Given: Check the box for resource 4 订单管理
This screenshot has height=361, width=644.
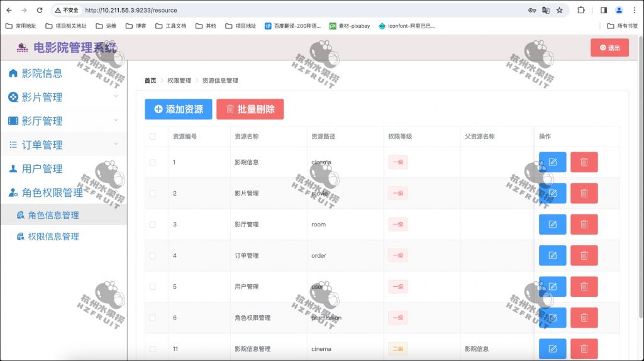Looking at the screenshot, I should point(152,255).
